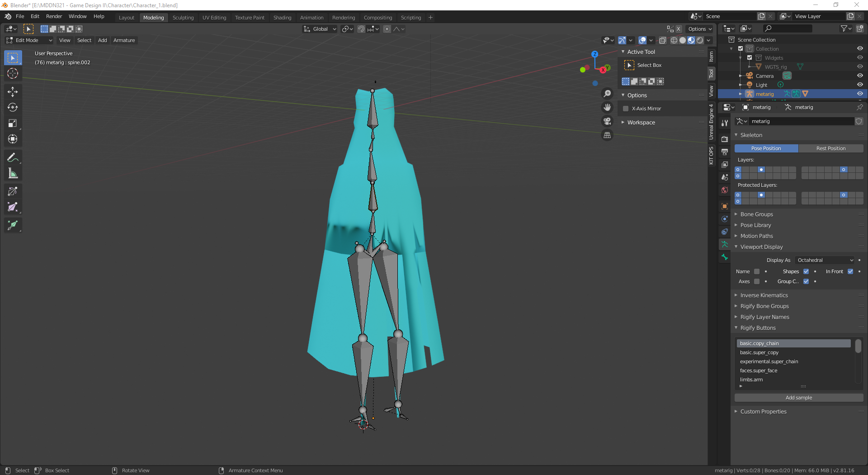
Task: Select the Cursor tool in the toolbar
Action: 13,74
